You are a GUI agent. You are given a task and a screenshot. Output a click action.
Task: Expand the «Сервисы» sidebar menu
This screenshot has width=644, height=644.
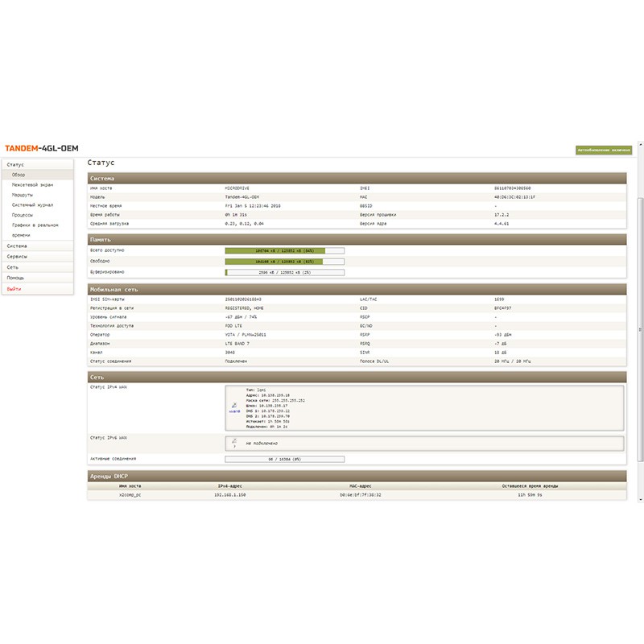pyautogui.click(x=18, y=256)
